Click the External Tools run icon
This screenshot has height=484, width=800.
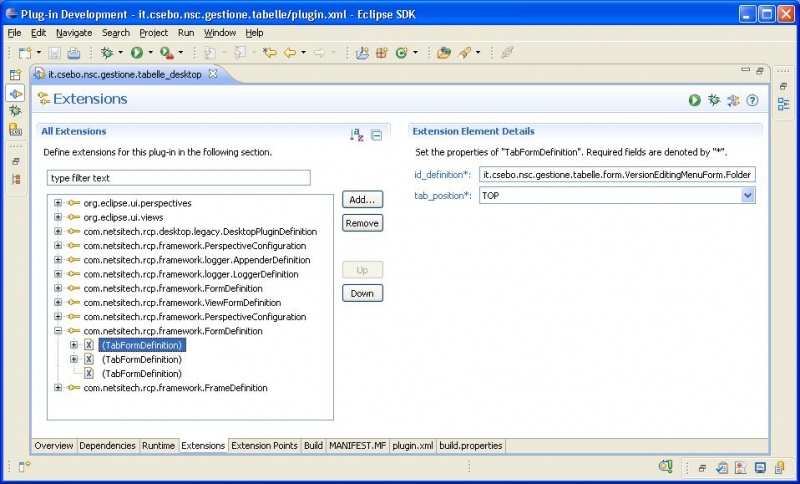[x=167, y=53]
